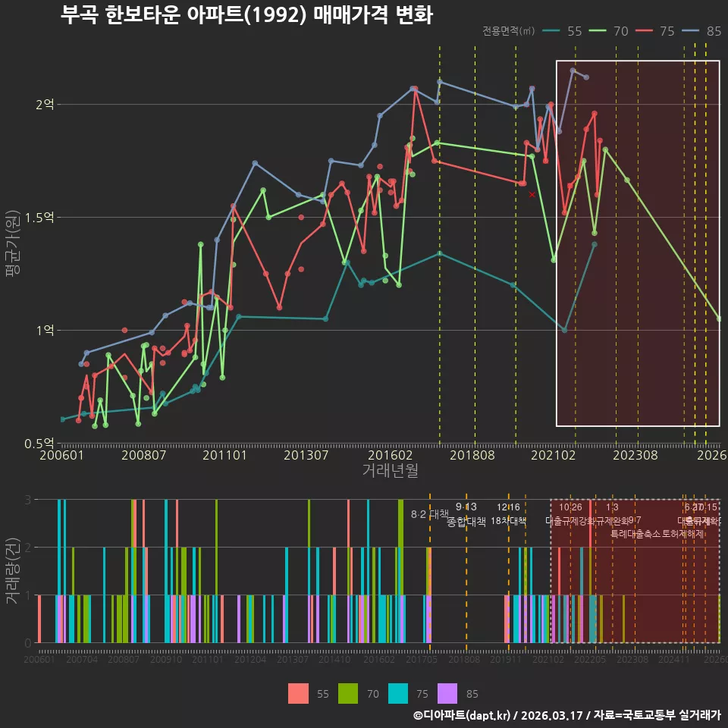The width and height of the screenshot is (728, 728).
Task: Click the highest 85㎡ blue data point
Action: click(573, 71)
